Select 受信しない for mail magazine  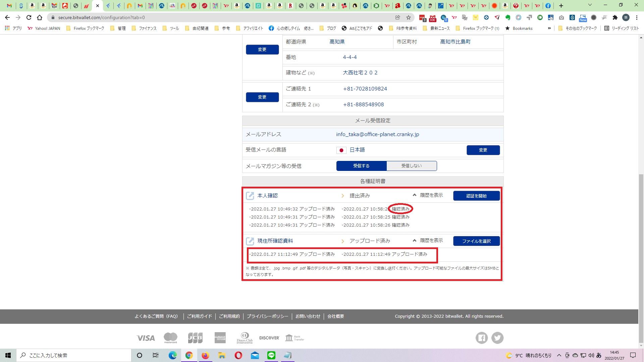pyautogui.click(x=412, y=166)
